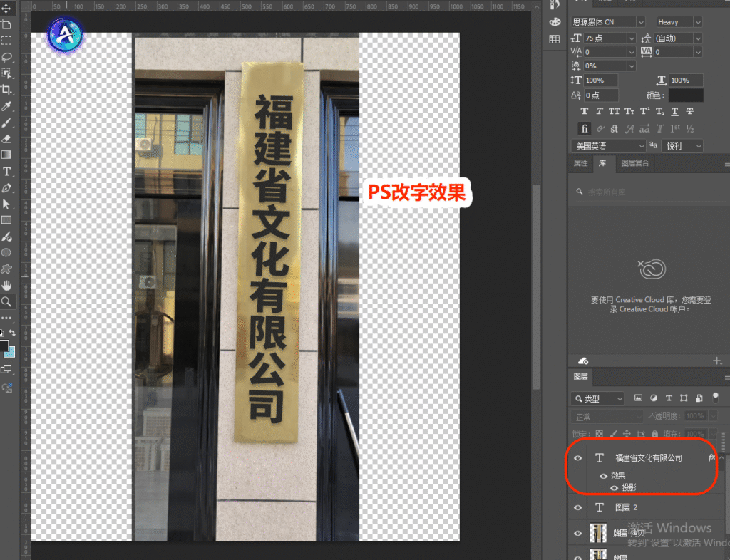Select the Path Selection arrow tool
The image size is (730, 560).
click(x=6, y=204)
